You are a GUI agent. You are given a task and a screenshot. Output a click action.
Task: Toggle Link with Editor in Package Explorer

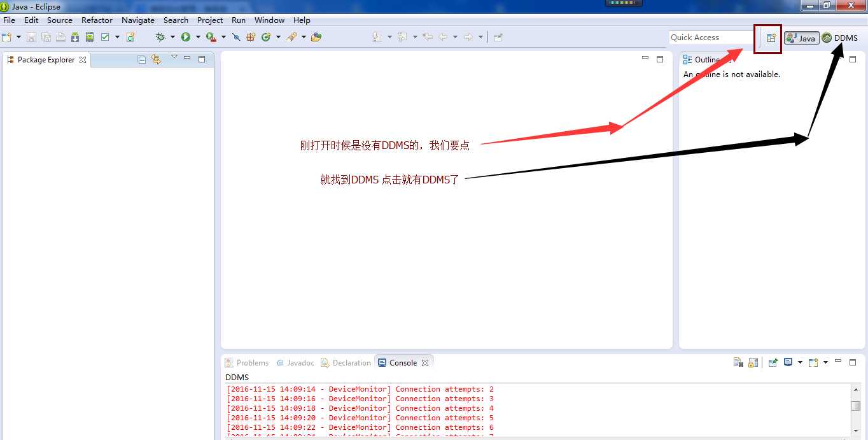[156, 59]
